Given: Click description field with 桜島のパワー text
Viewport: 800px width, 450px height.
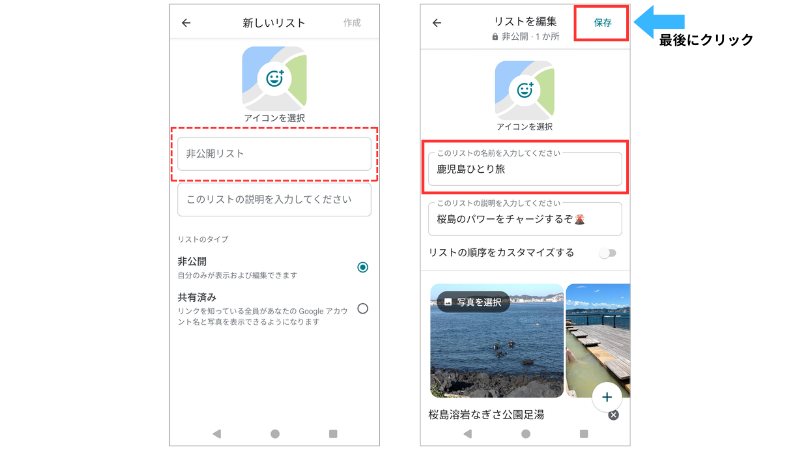Looking at the screenshot, I should click(525, 218).
